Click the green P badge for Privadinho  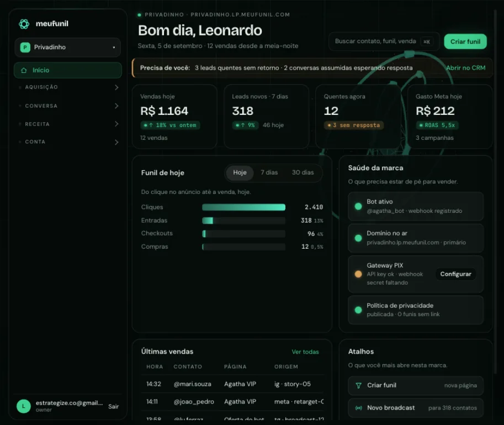coord(25,48)
